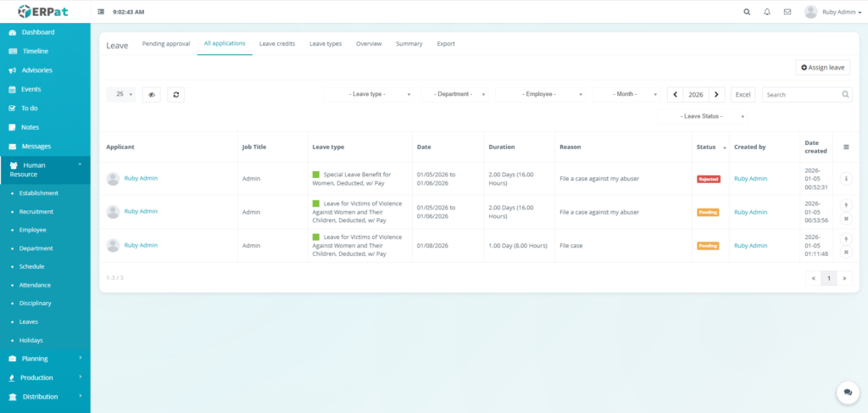868x413 pixels.
Task: Toggle column visibility with the eye icon
Action: pyautogui.click(x=152, y=95)
